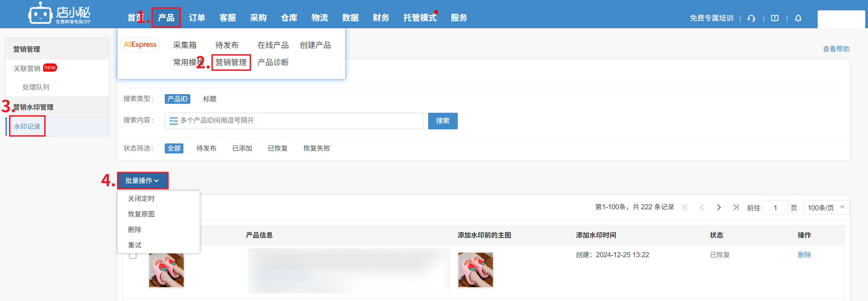Viewport: 868px width, 301px height.
Task: Open the 查看帮助 link
Action: [836, 49]
